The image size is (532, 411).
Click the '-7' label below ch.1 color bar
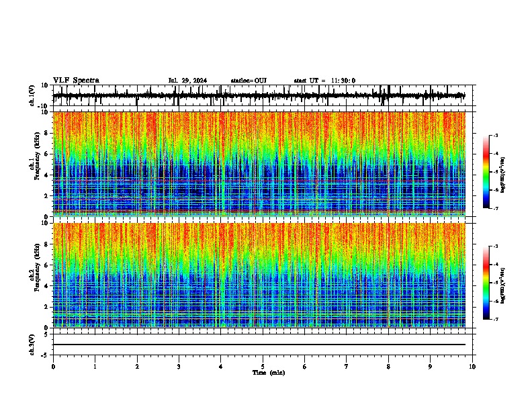pos(495,208)
